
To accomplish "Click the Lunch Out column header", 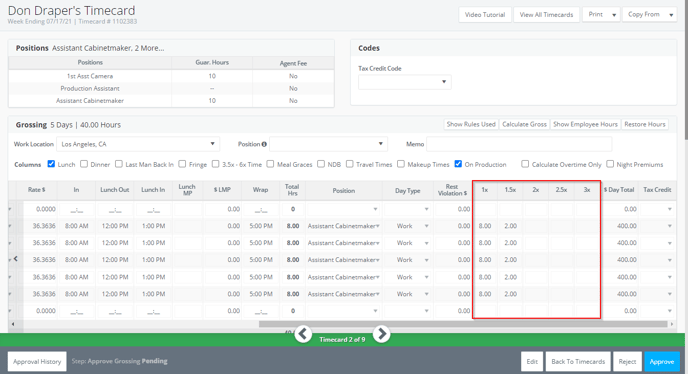I will click(115, 190).
